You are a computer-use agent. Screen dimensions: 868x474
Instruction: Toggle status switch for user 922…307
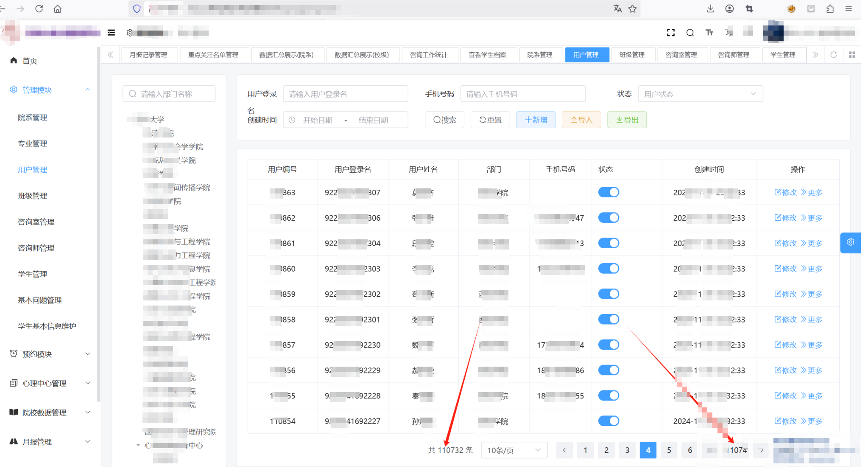(608, 192)
